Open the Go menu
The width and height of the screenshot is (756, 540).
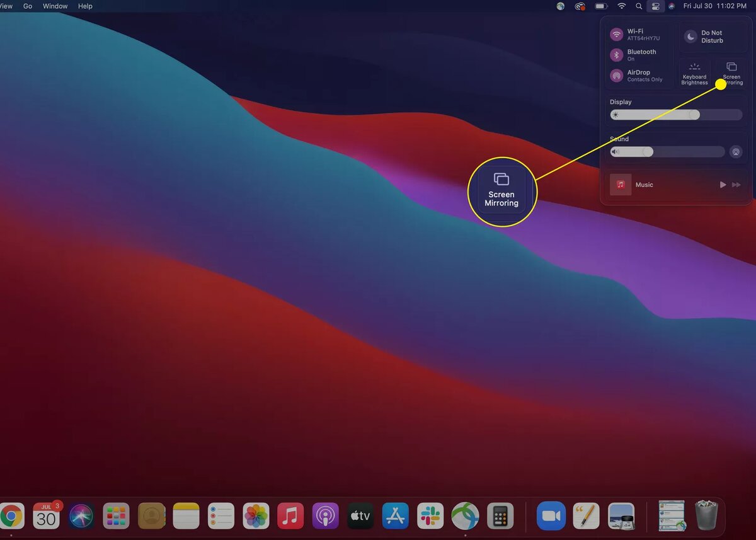(x=28, y=6)
